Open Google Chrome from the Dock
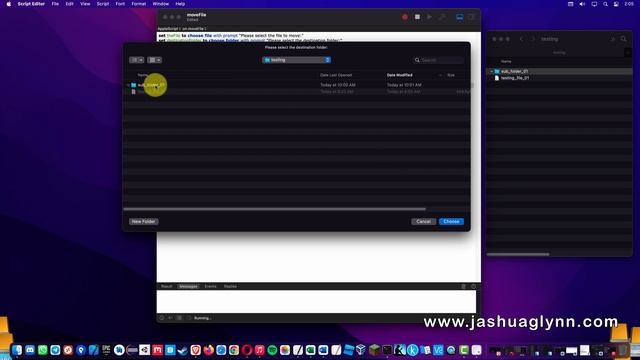This screenshot has width=640, height=360. point(234,350)
